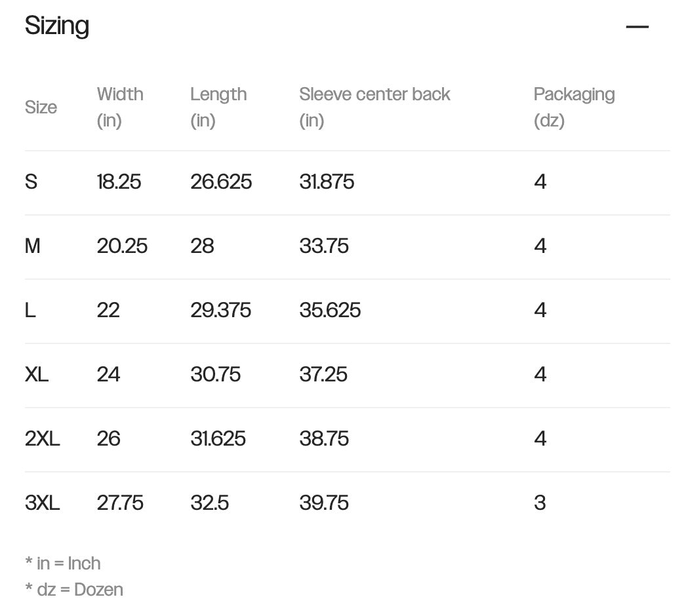Click the Packaging (dz) column header
686x616 pixels.
click(574, 107)
